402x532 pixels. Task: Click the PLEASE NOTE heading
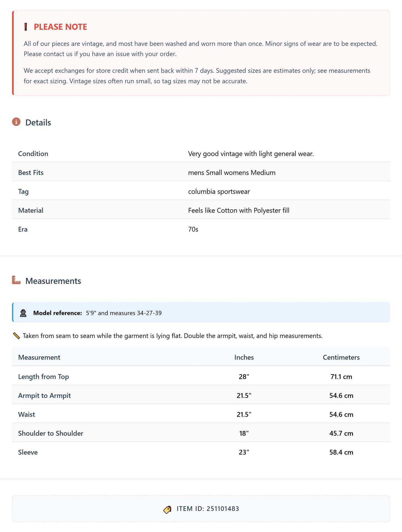pyautogui.click(x=60, y=27)
